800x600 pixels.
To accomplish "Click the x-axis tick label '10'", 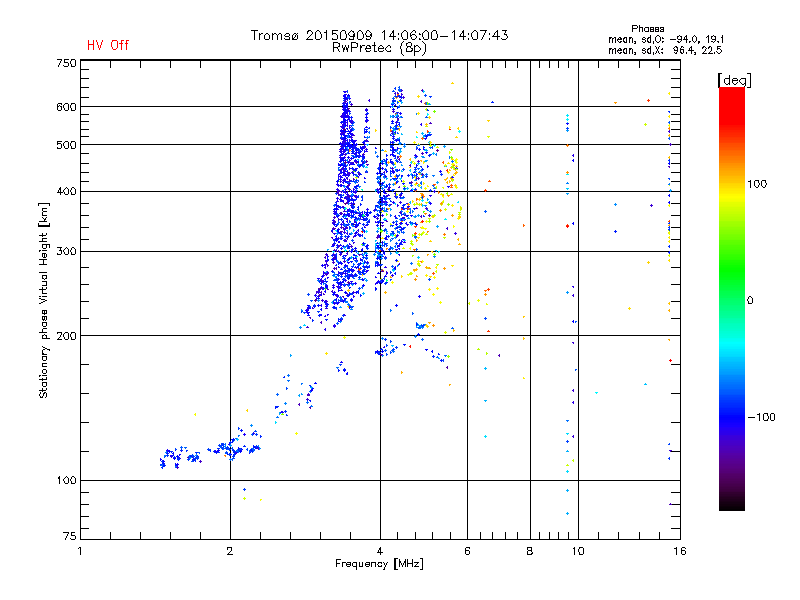I will (x=578, y=551).
